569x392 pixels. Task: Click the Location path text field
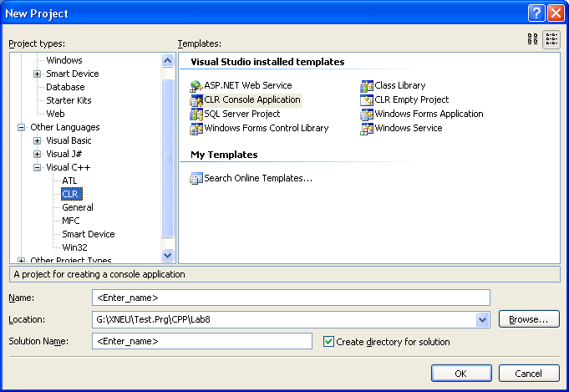pos(284,320)
